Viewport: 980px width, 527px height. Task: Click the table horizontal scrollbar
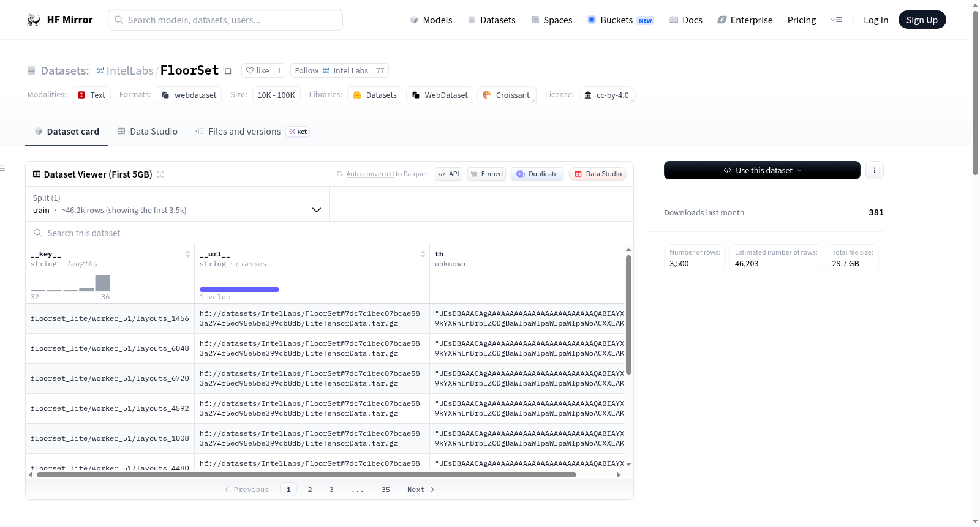tap(306, 474)
